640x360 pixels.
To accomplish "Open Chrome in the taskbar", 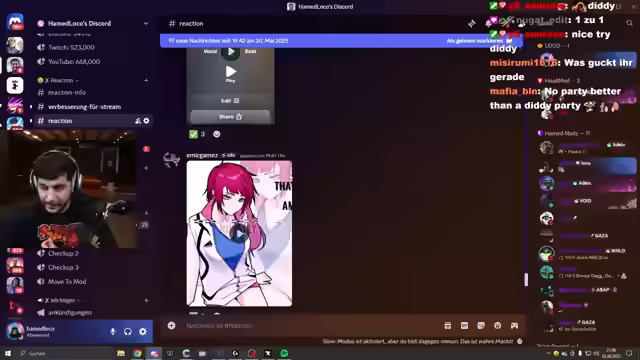I will (x=138, y=353).
